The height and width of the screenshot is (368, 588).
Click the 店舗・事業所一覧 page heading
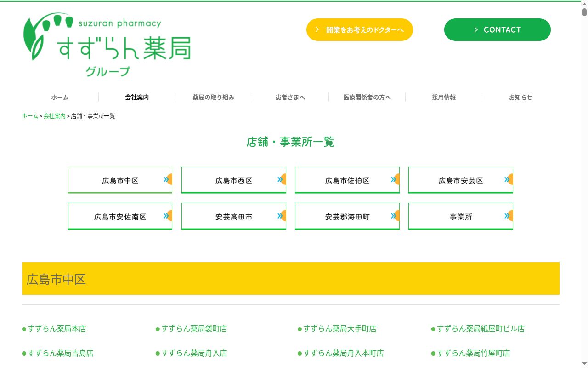290,142
